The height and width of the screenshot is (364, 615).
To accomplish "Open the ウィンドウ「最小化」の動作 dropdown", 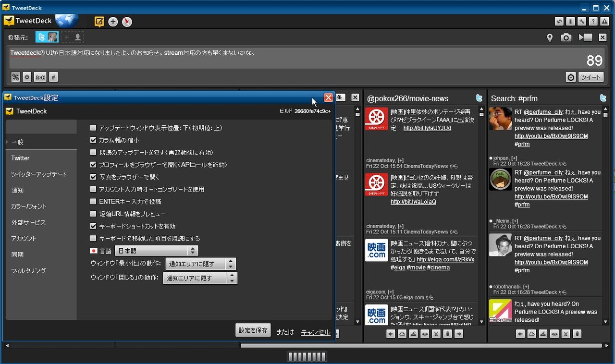I will coord(200,264).
